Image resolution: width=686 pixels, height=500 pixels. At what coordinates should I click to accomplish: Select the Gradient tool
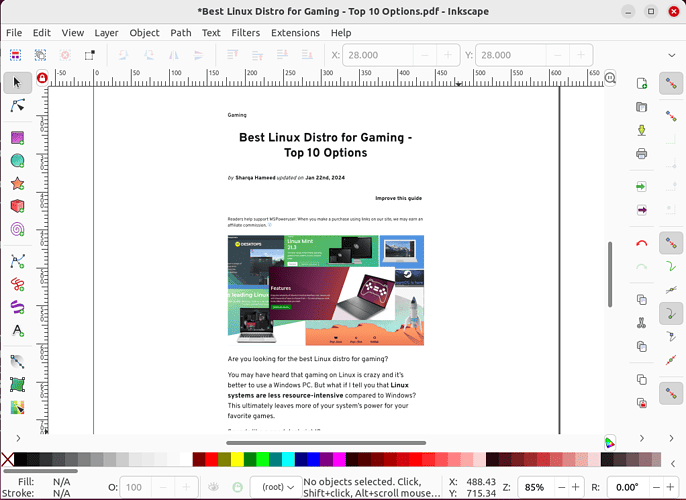(17, 362)
